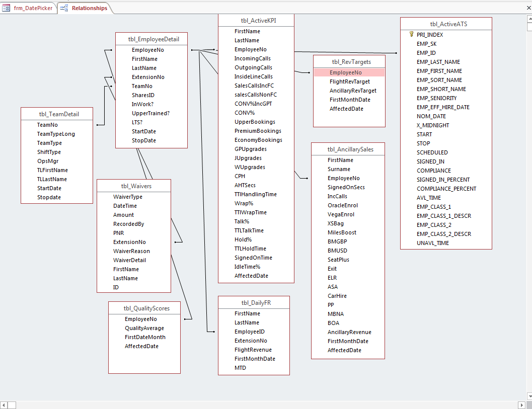Select FlightRevenue field

pos(254,350)
